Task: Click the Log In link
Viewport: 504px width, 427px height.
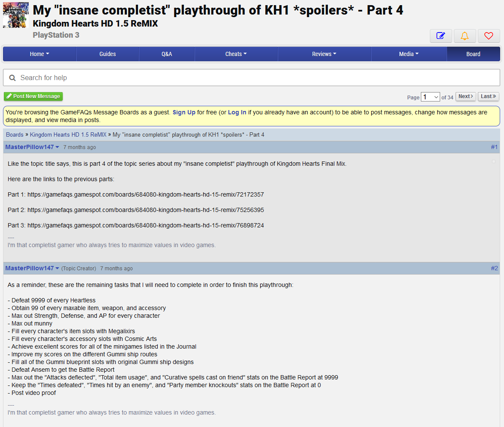Action: [237, 113]
